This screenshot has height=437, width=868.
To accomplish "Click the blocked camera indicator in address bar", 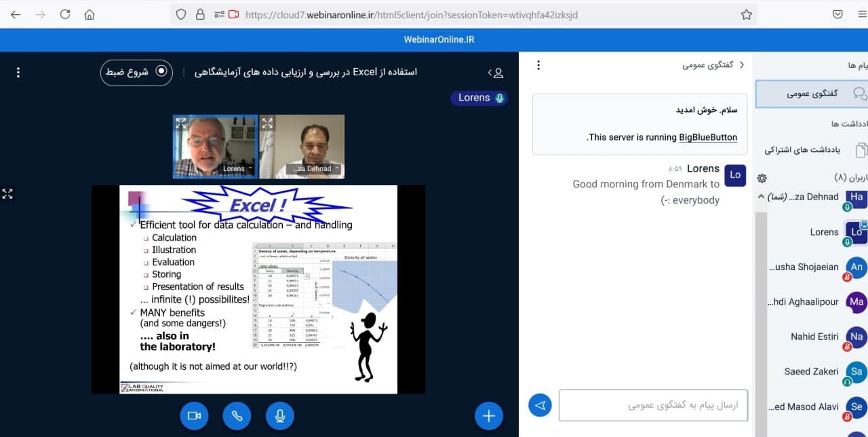I will tap(234, 14).
